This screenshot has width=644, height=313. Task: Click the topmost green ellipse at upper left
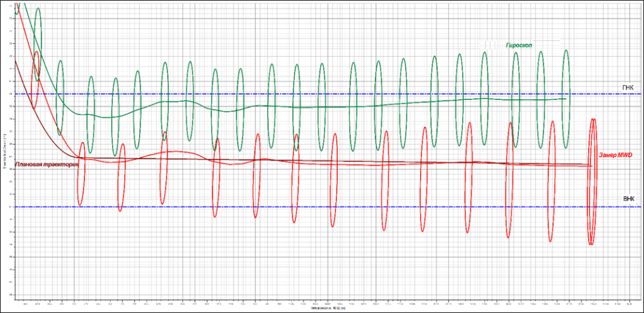pyautogui.click(x=38, y=44)
